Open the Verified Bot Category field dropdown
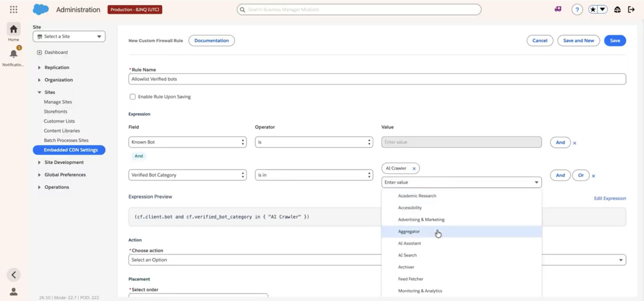The image size is (644, 301). 188,175
